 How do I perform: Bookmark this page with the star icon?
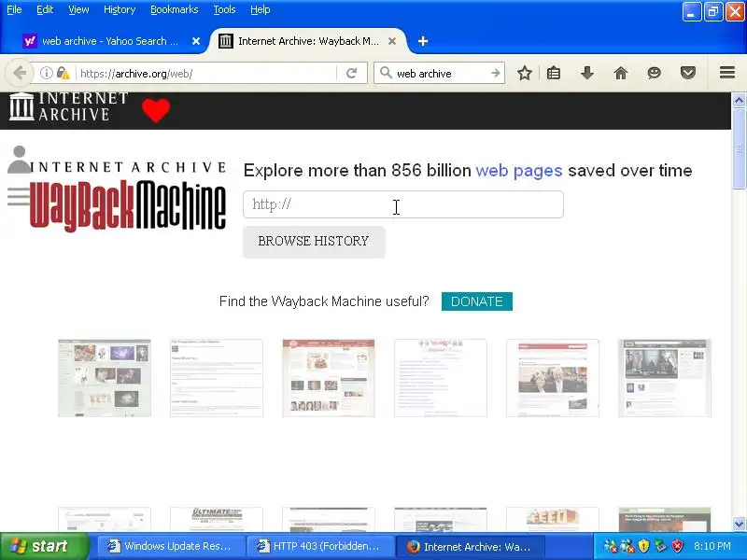click(x=525, y=73)
